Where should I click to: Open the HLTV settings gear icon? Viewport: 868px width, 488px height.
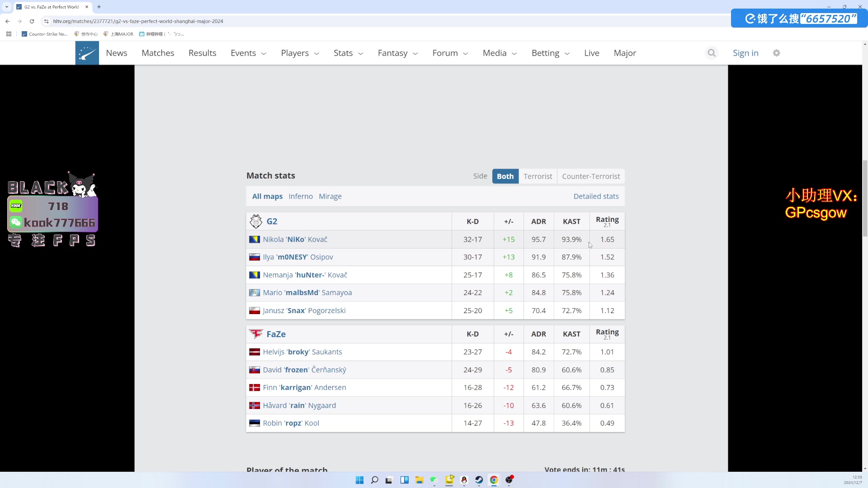[777, 53]
